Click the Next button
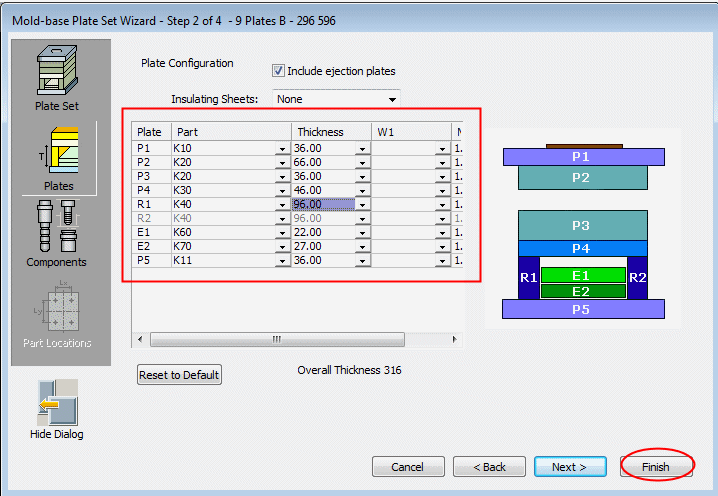Screen dimensions: 718x496 [x=570, y=467]
